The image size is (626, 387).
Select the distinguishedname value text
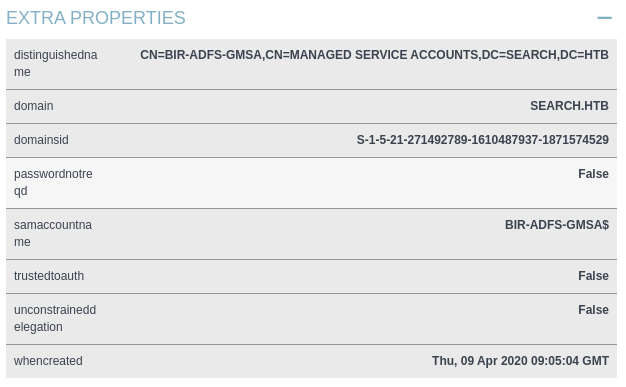coord(374,55)
